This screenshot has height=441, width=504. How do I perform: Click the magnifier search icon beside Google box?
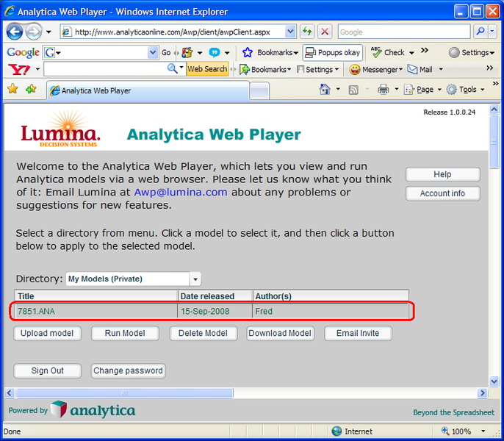[480, 32]
